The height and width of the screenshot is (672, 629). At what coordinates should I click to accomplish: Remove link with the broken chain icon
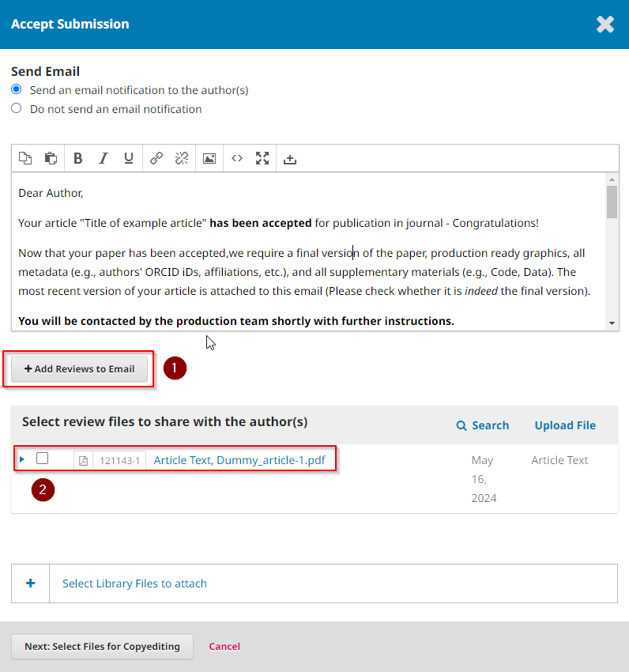[182, 158]
